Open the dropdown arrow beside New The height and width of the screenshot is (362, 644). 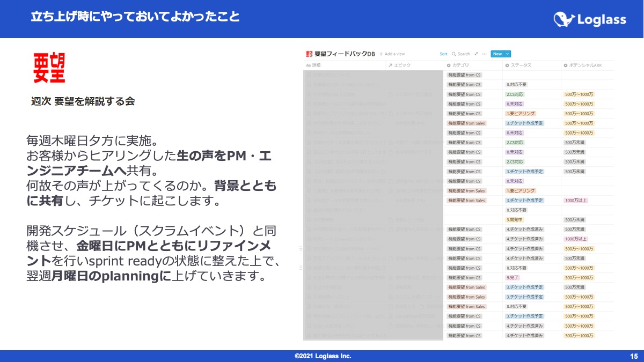coord(508,54)
